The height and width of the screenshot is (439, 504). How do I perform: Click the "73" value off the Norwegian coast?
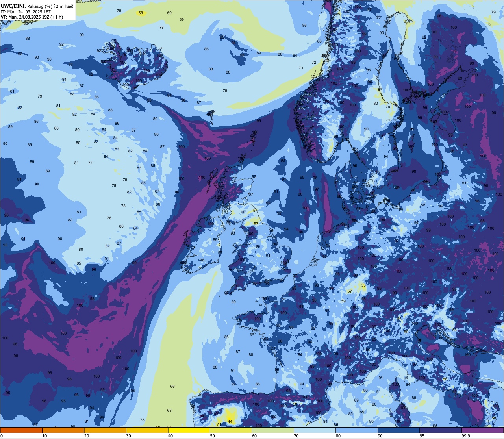[x=301, y=68]
